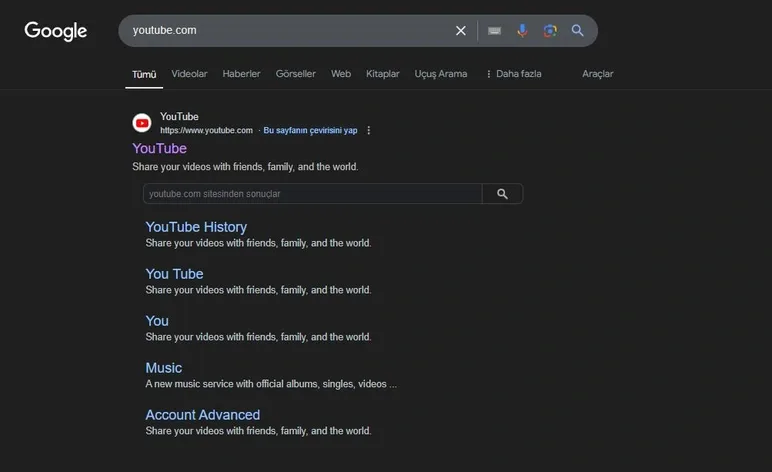772x472 pixels.
Task: Switch to the Haberler tab
Action: pos(241,74)
